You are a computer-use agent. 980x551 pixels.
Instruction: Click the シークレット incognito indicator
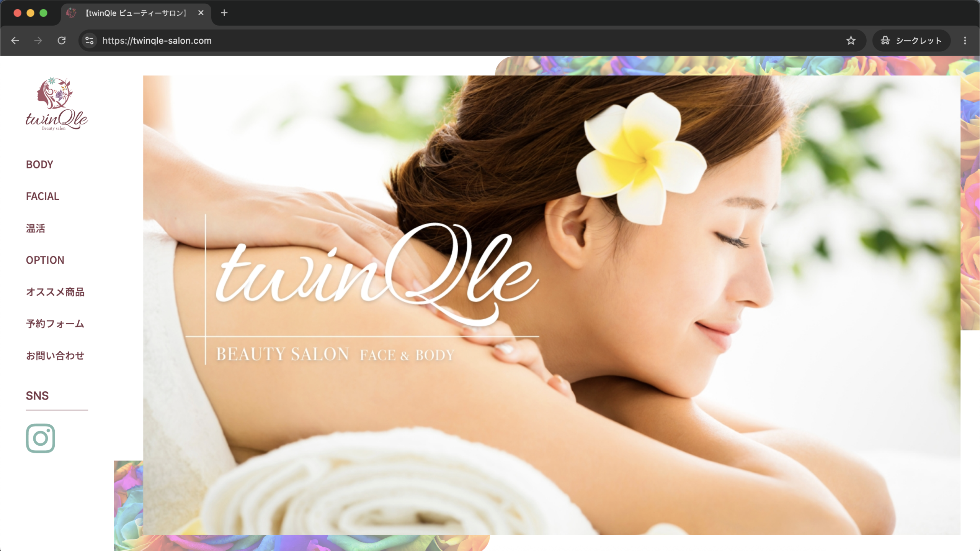point(911,41)
